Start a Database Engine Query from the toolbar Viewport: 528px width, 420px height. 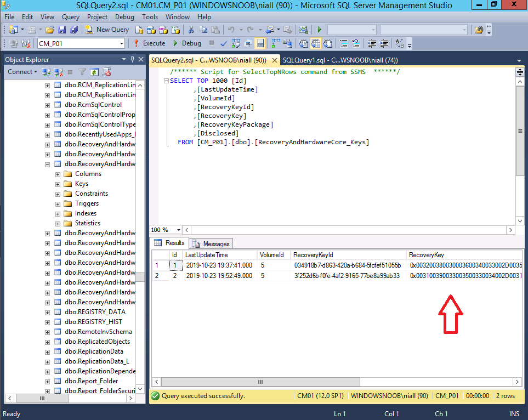click(x=139, y=30)
